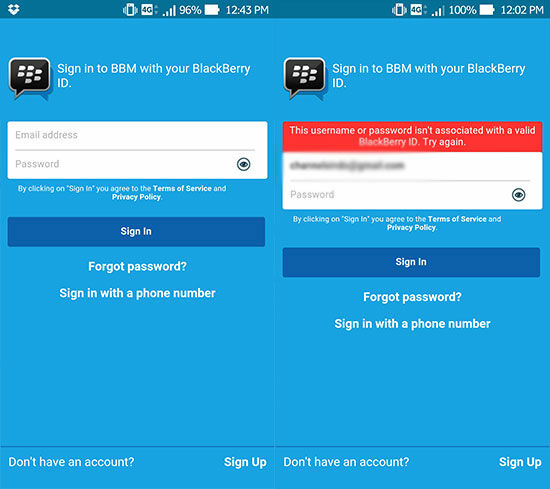The width and height of the screenshot is (550, 489).
Task: Tap the vibrate mode icon on left status bar
Action: click(130, 10)
